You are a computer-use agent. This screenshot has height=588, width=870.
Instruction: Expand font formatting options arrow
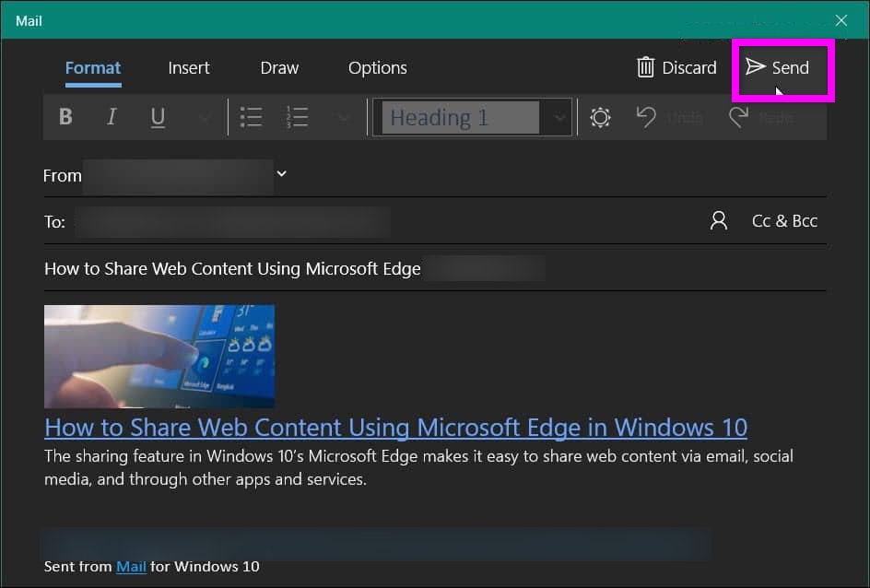pos(205,118)
